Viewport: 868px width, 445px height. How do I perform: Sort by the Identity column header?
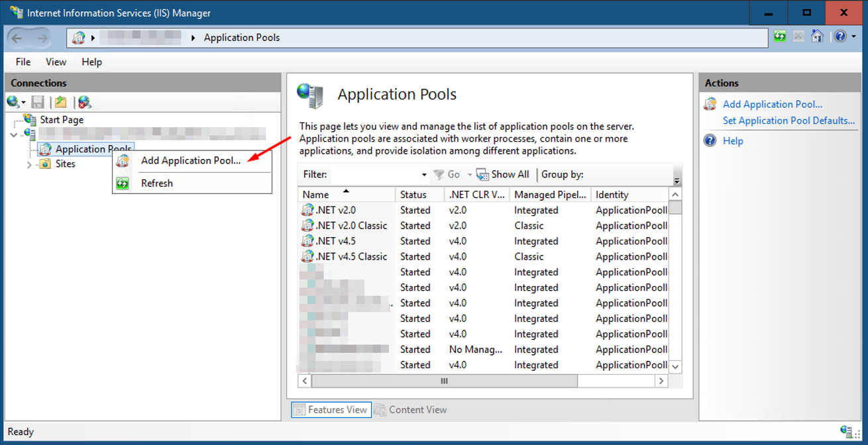(x=629, y=195)
